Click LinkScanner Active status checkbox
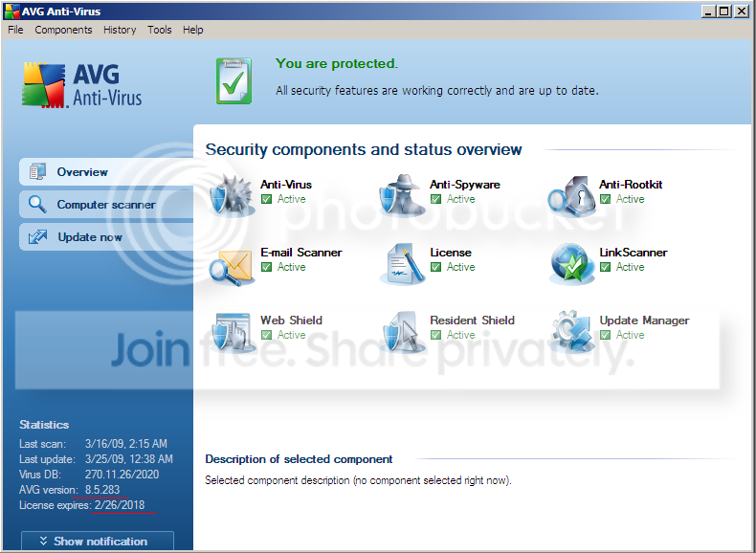This screenshot has height=553, width=756. coord(605,267)
